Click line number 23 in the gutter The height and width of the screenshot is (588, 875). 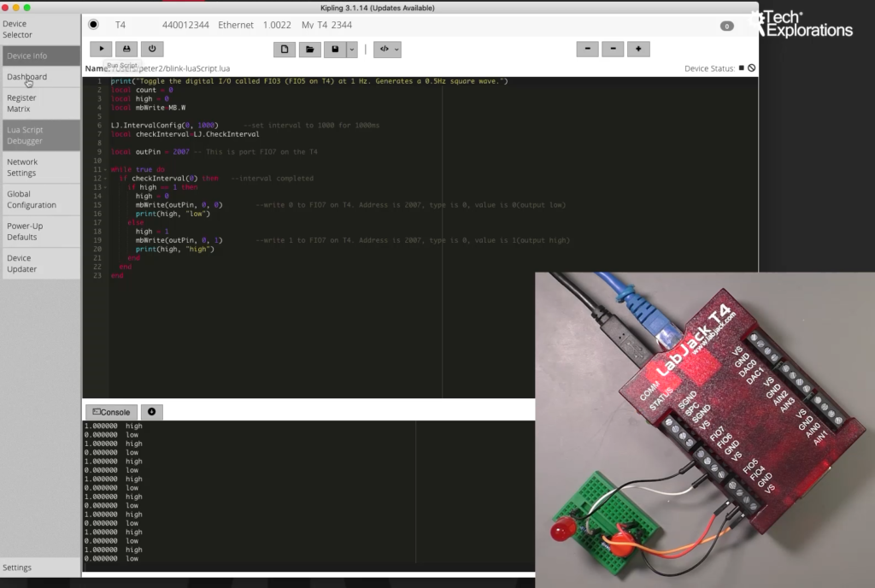(97, 275)
